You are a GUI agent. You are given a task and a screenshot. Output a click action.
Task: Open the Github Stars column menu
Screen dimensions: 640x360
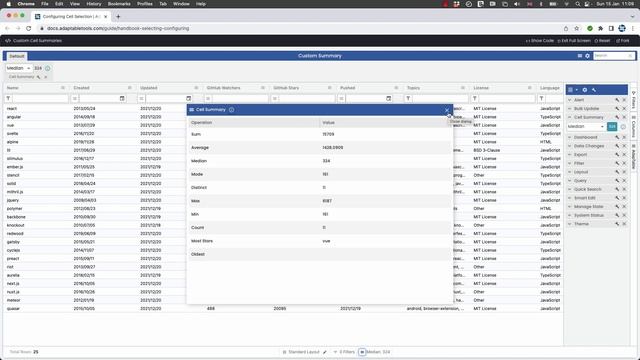(330, 88)
